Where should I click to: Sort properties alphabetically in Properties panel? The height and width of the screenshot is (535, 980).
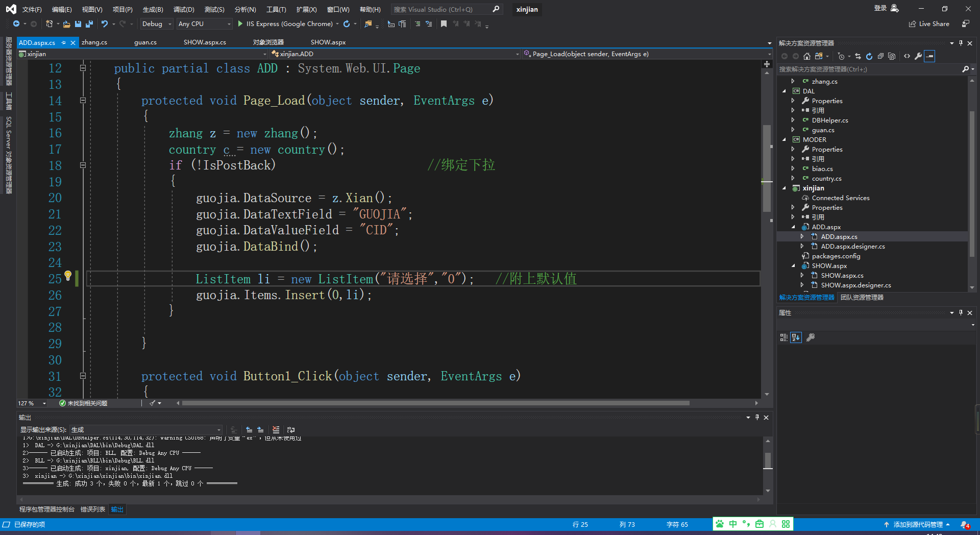(x=796, y=337)
